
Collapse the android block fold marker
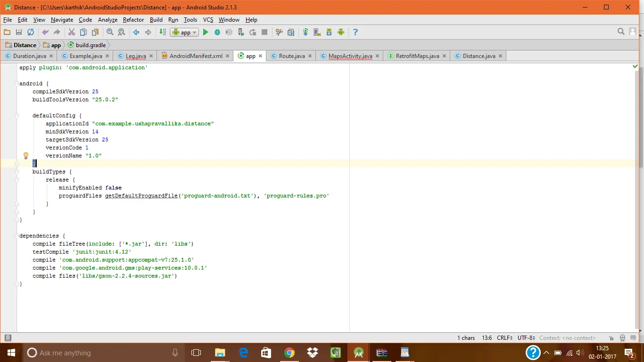pyautogui.click(x=17, y=83)
